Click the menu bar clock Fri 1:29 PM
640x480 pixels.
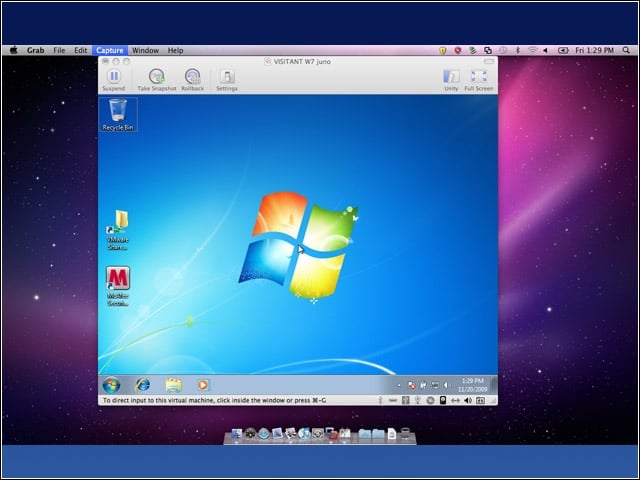(x=595, y=50)
